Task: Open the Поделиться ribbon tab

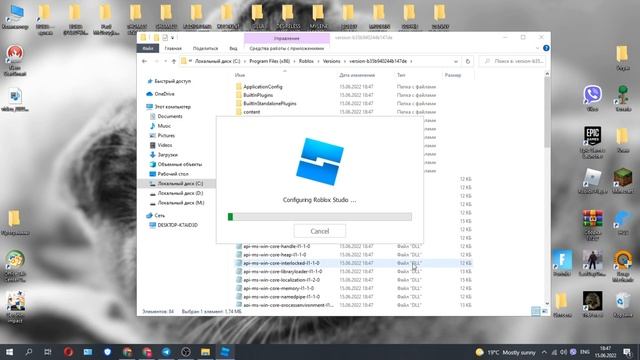Action: click(205, 48)
